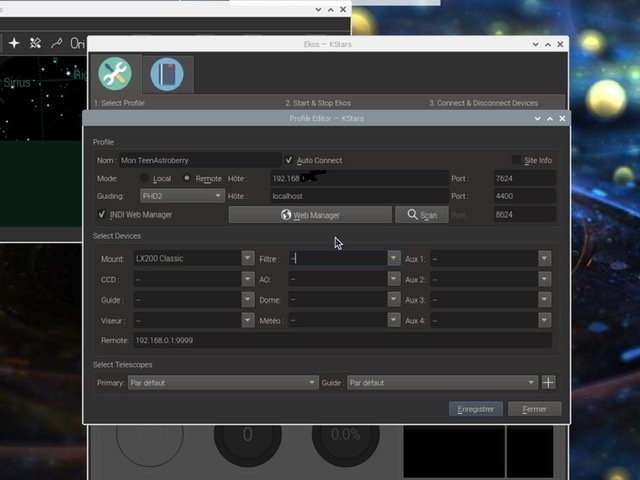Expand the Aux 2 dropdown
Image resolution: width=640 pixels, height=480 pixels.
coord(544,279)
